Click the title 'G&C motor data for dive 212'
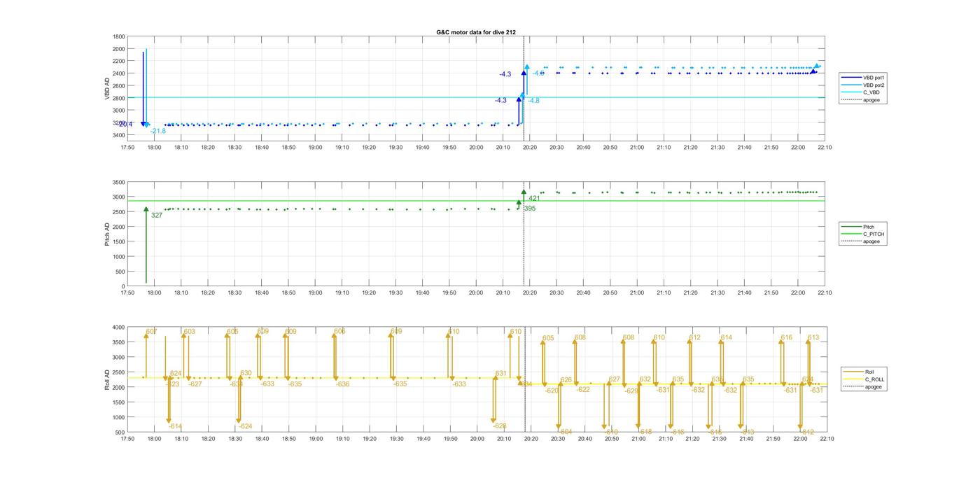 [x=476, y=32]
